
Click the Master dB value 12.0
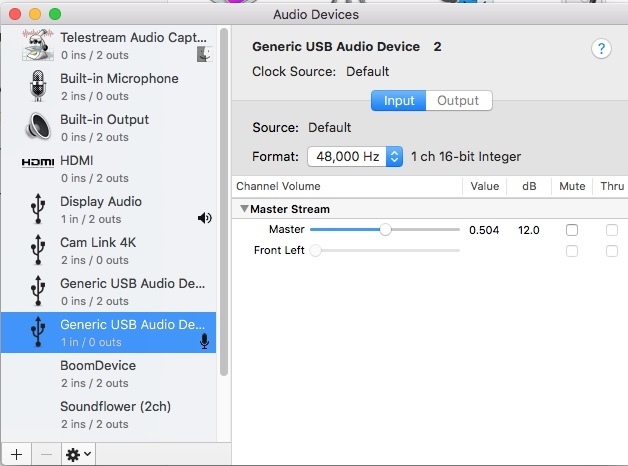(529, 230)
